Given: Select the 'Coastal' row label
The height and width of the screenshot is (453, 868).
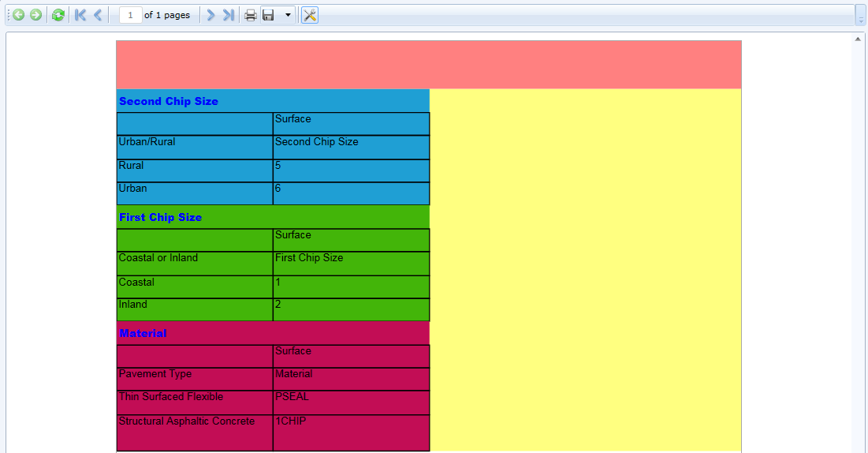Looking at the screenshot, I should [195, 287].
